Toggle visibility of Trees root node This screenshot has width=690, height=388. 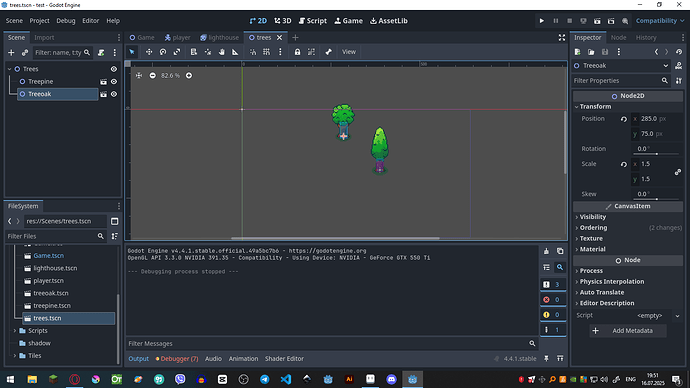[x=114, y=69]
